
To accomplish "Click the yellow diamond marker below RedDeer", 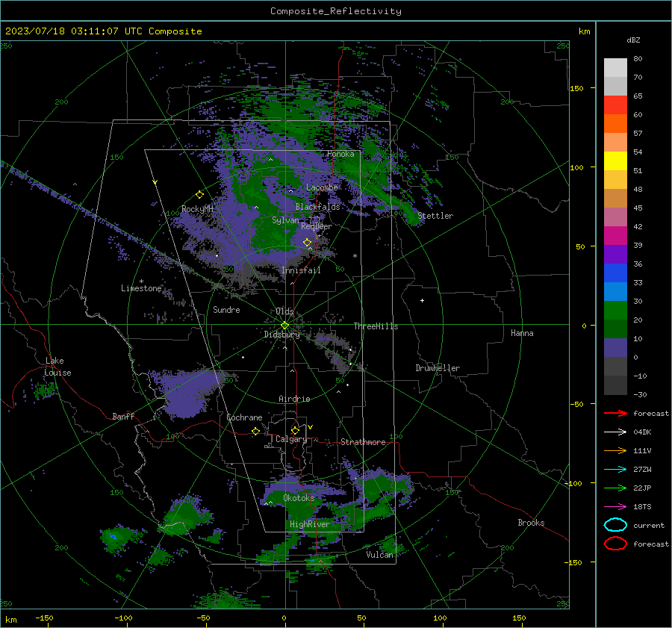I will pos(308,243).
